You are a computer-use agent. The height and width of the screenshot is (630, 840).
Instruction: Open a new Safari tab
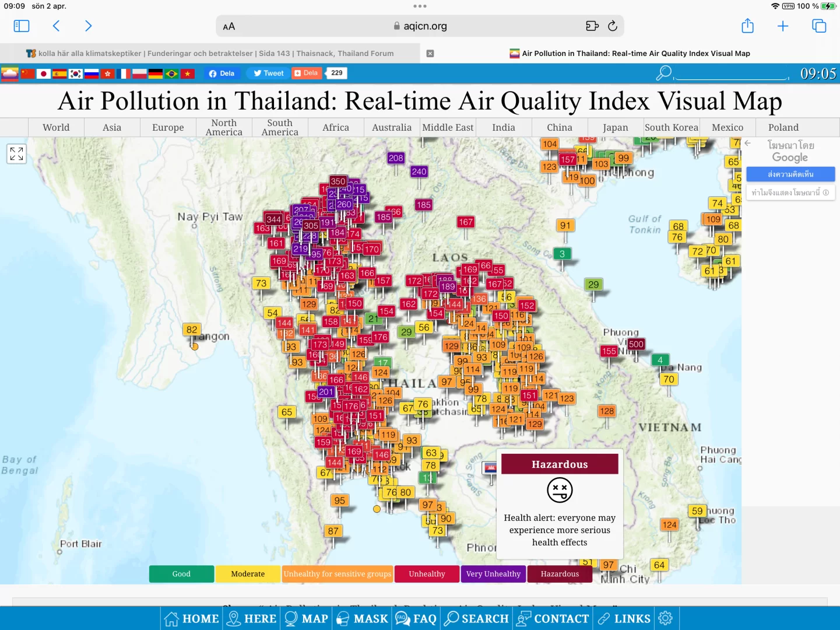point(783,26)
